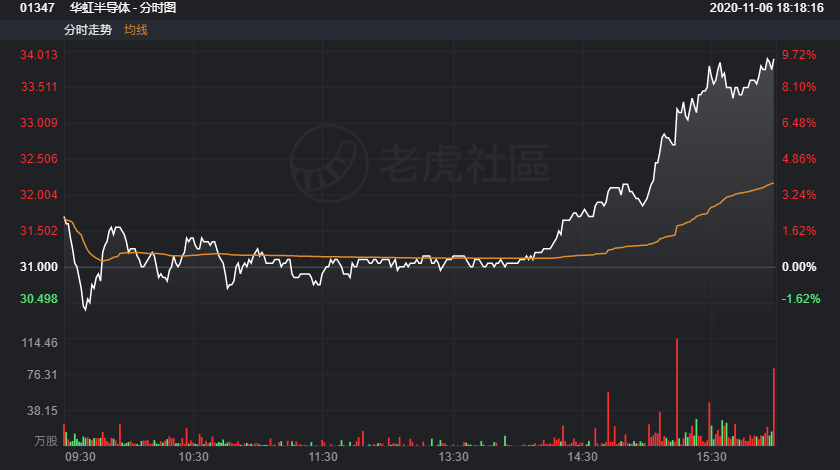This screenshot has height=470, width=840.
Task: Click the 11:30 time axis label
Action: point(323,457)
